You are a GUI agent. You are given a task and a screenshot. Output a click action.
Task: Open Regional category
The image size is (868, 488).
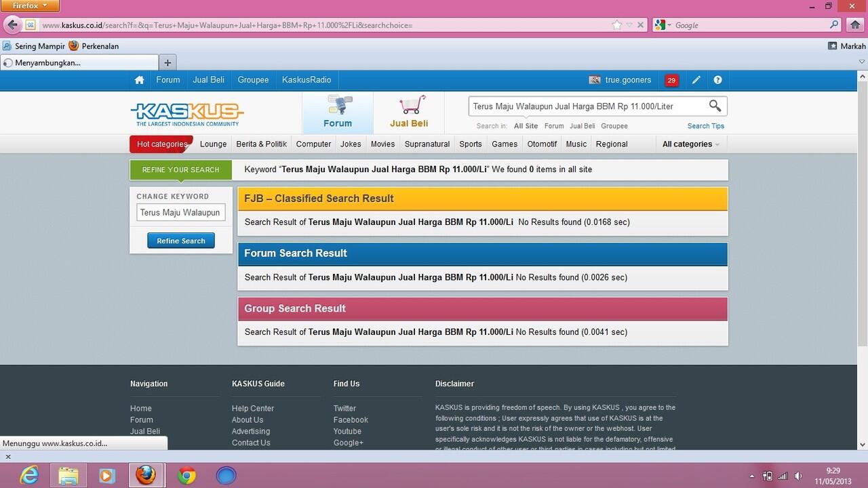pos(612,144)
